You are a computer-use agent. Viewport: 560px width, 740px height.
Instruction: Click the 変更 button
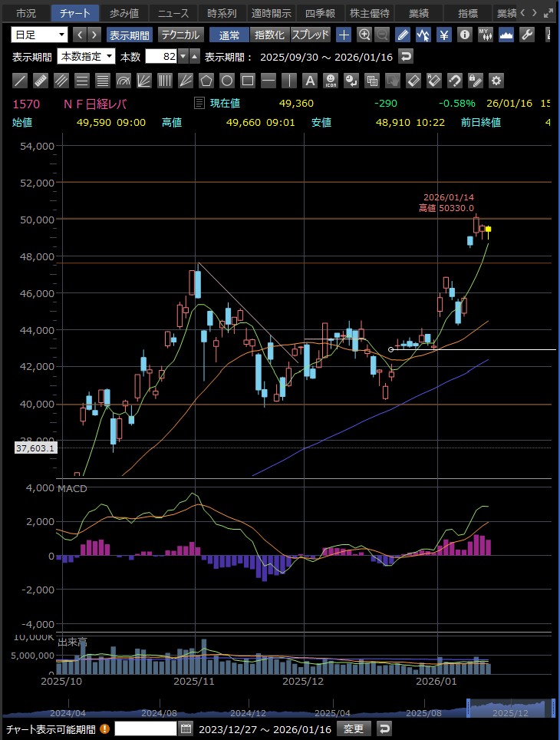(x=354, y=728)
